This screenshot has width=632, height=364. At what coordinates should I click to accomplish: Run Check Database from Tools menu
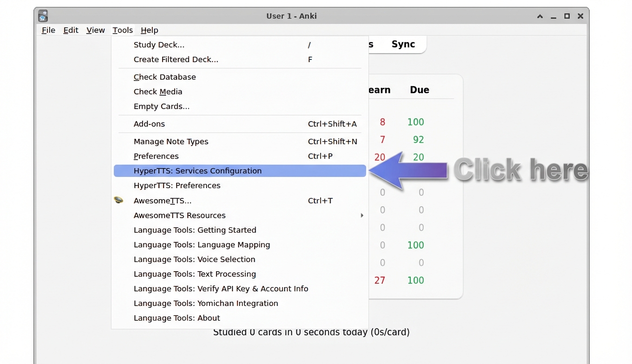165,77
